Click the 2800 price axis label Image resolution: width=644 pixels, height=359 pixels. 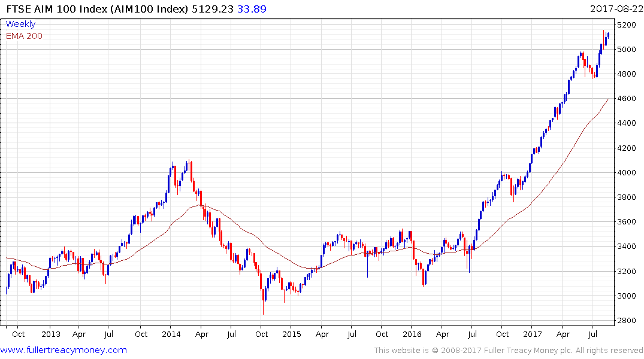[x=627, y=321]
